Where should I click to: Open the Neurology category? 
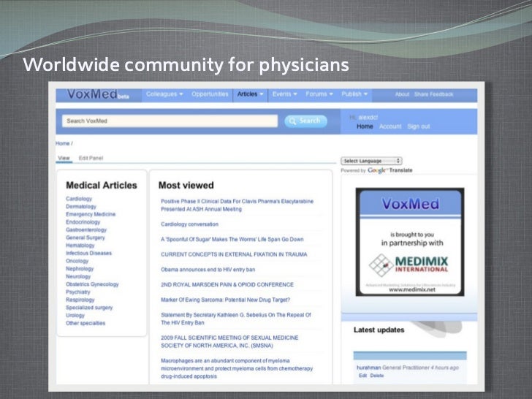tap(78, 276)
